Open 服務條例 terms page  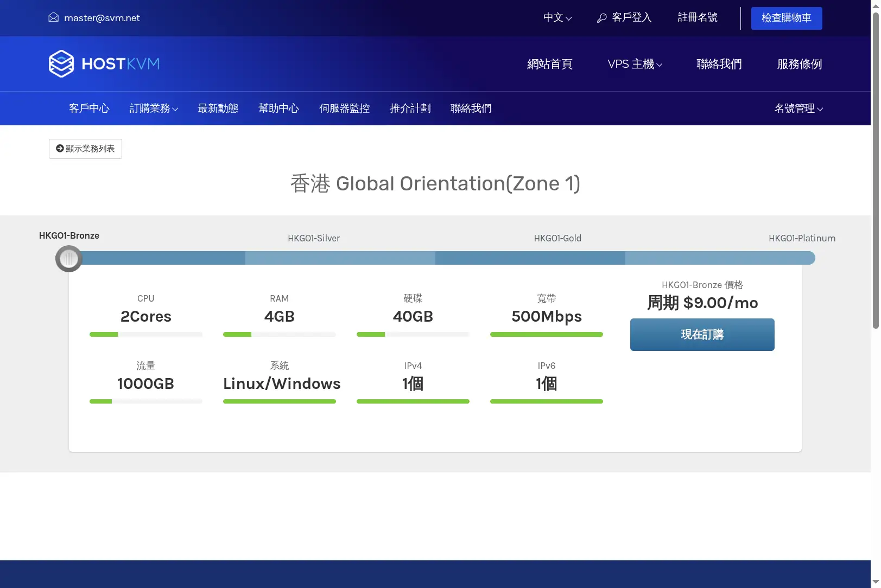(800, 64)
